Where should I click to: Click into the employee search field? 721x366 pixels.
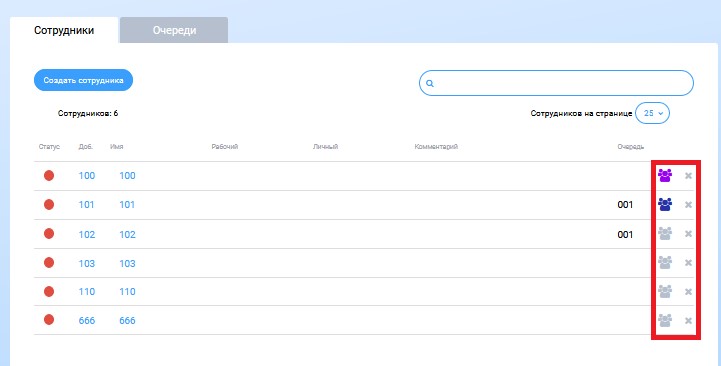point(556,83)
